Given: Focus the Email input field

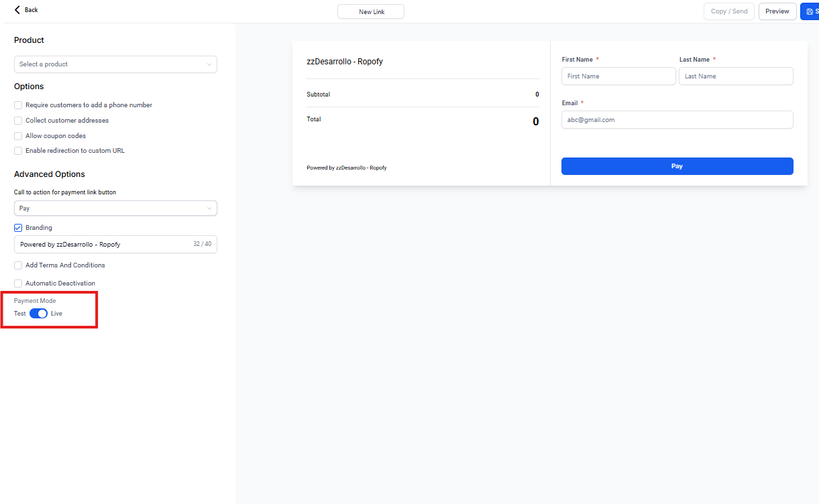Looking at the screenshot, I should [677, 120].
